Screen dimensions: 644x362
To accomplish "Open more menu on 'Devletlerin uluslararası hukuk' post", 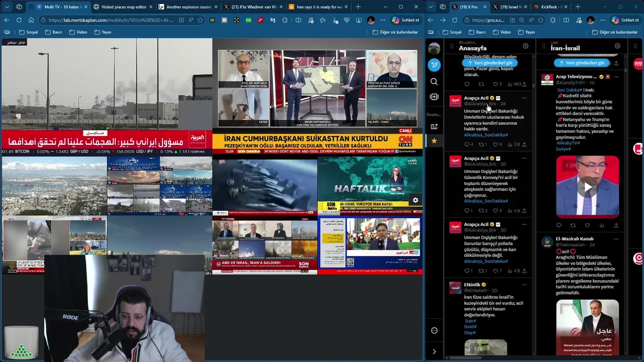I will click(x=524, y=98).
